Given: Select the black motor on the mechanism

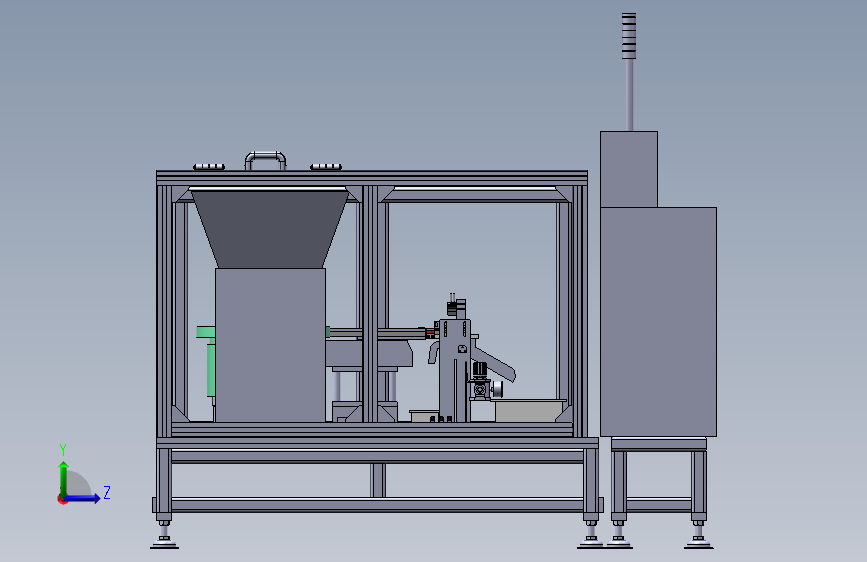Looking at the screenshot, I should tap(480, 370).
